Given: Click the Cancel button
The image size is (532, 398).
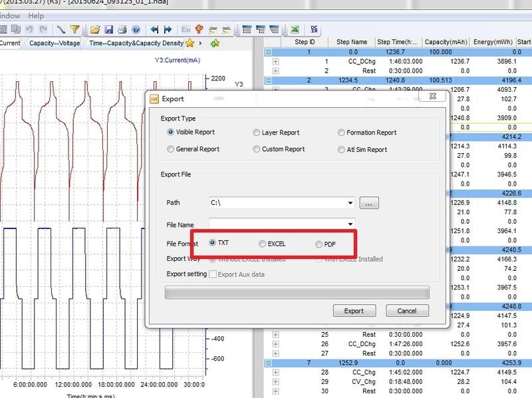Looking at the screenshot, I should 407,311.
